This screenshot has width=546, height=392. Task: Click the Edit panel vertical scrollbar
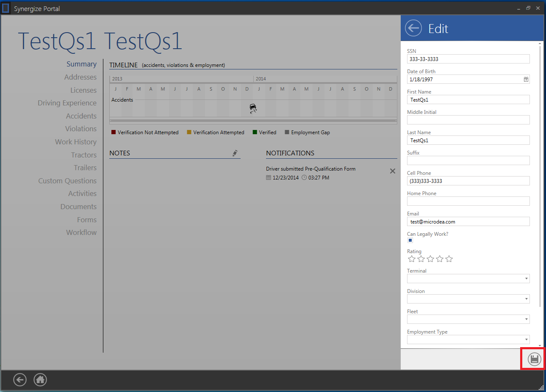540,176
